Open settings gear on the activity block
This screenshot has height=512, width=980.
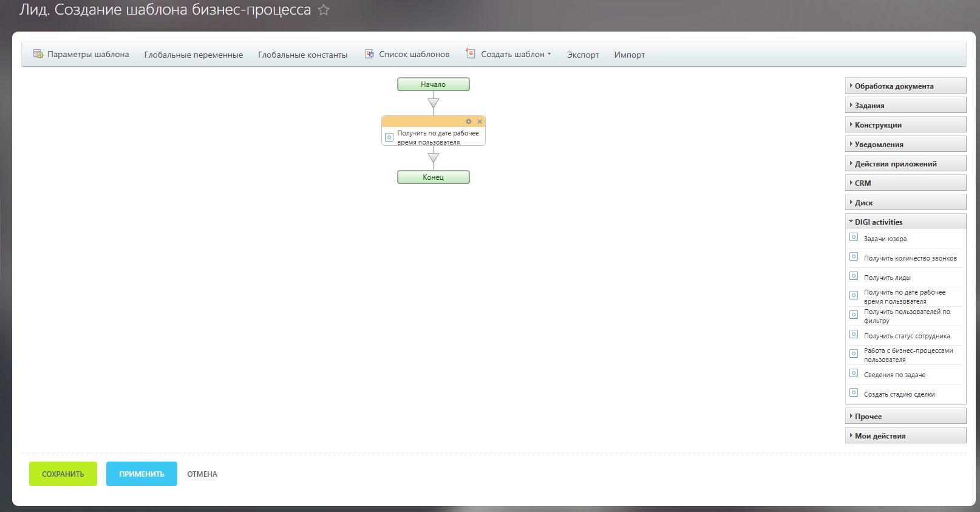pyautogui.click(x=468, y=121)
